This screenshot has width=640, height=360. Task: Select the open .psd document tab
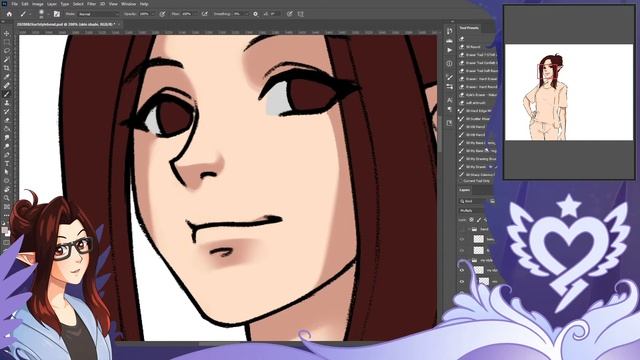coord(67,24)
